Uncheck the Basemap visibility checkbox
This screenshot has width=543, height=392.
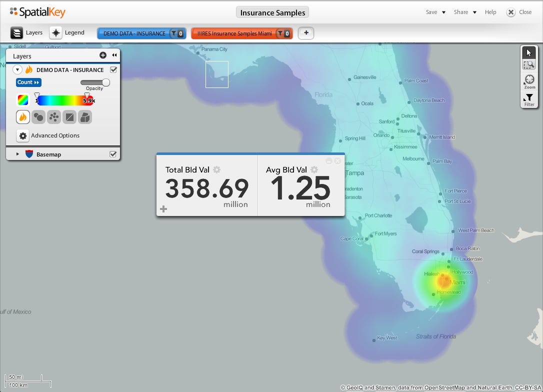(113, 154)
